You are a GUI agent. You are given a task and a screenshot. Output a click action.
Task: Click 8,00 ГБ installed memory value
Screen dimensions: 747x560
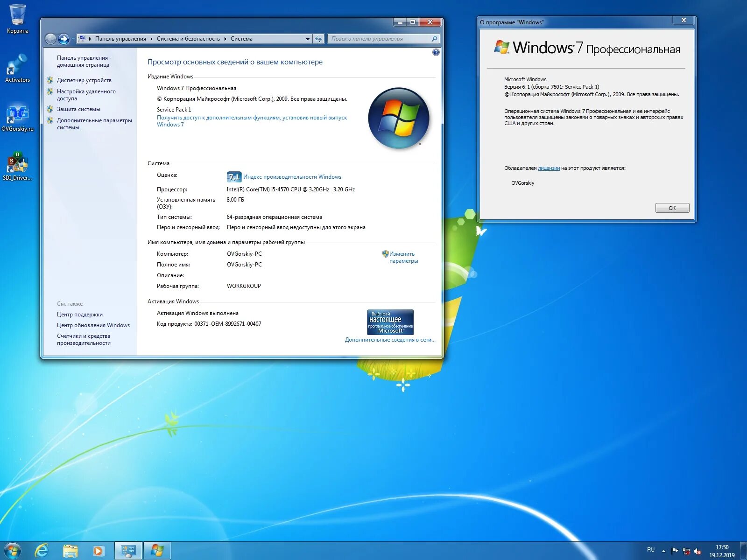(x=235, y=200)
